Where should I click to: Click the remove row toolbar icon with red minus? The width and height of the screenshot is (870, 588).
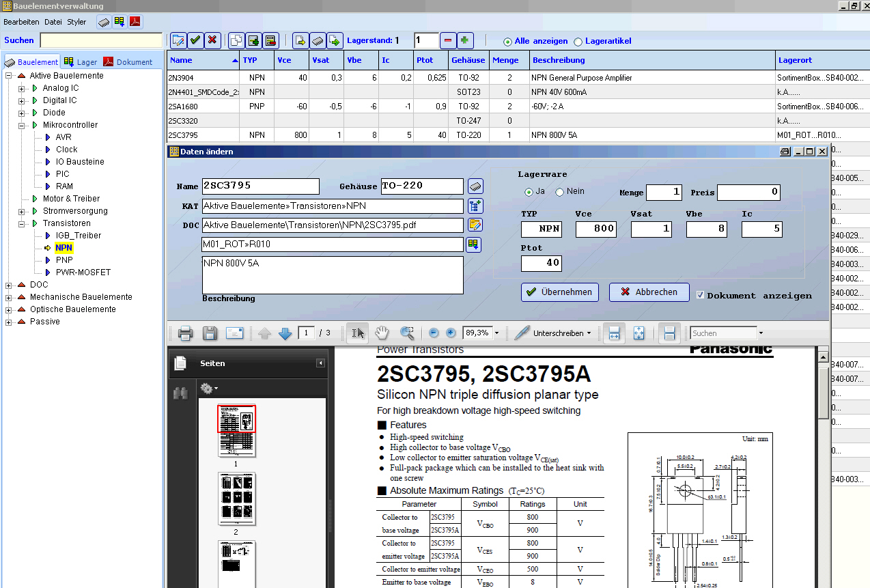tap(270, 40)
